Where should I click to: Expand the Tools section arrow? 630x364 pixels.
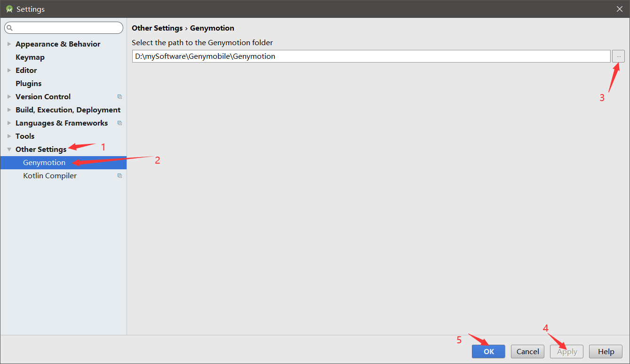(9, 136)
